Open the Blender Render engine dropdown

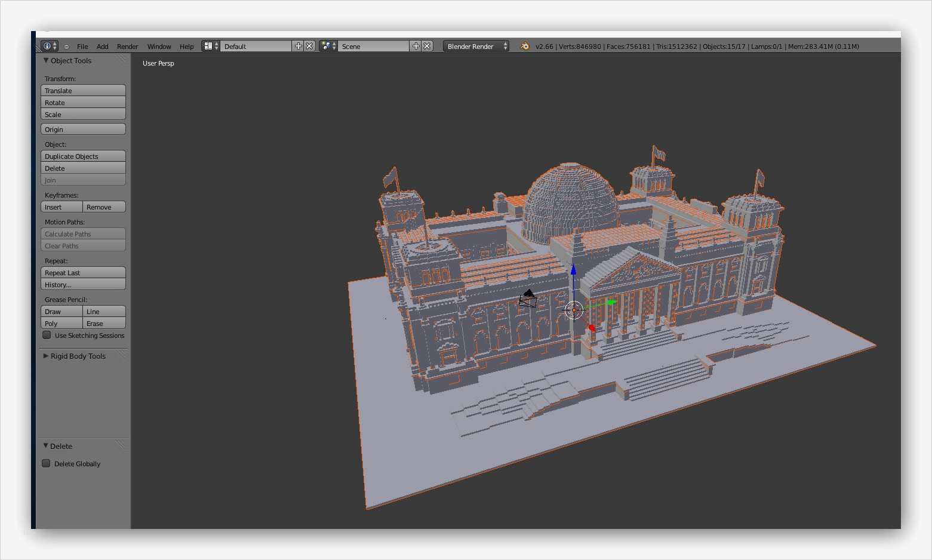click(476, 46)
